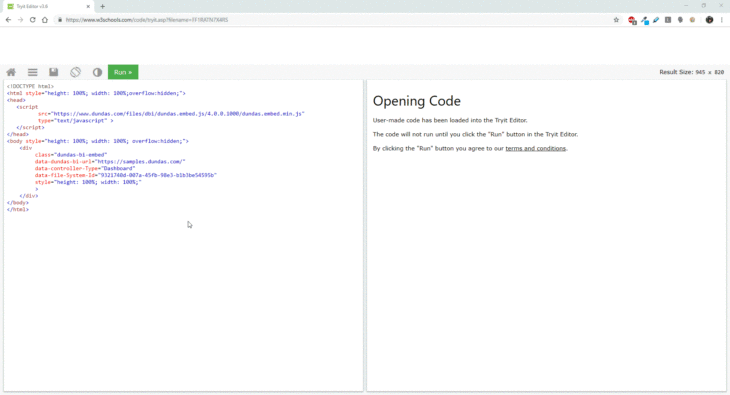Screen dimensions: 730x395
Task: Open the round multicolor extension icon
Action: pyautogui.click(x=692, y=20)
